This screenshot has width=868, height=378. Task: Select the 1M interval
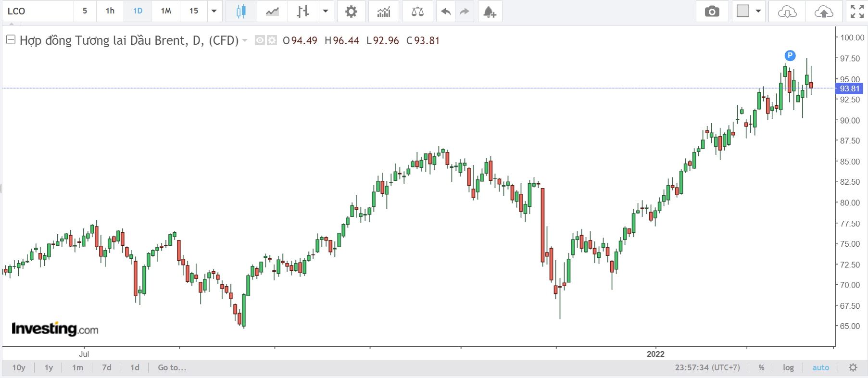(166, 11)
